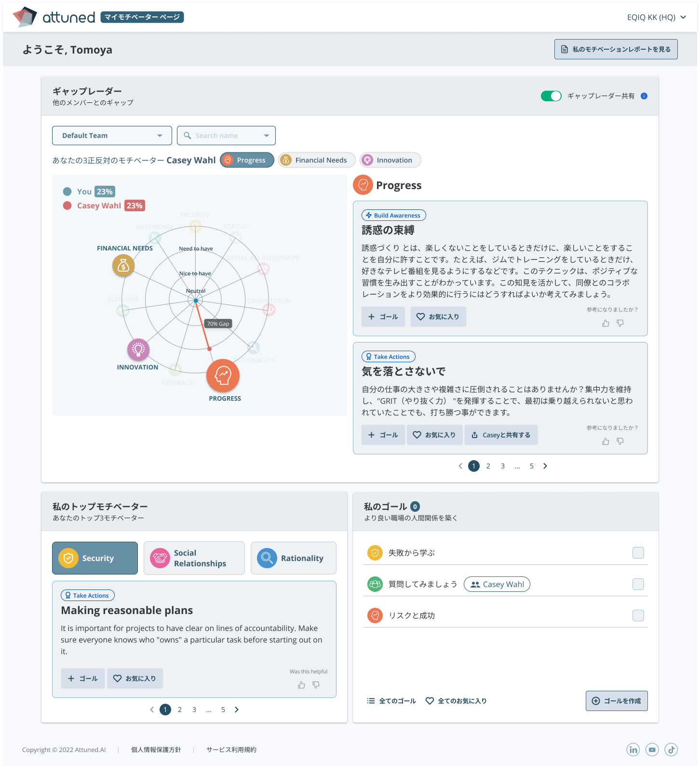Image resolution: width=700 pixels, height=766 pixels.
Task: Open the Default Team dropdown
Action: tap(112, 136)
